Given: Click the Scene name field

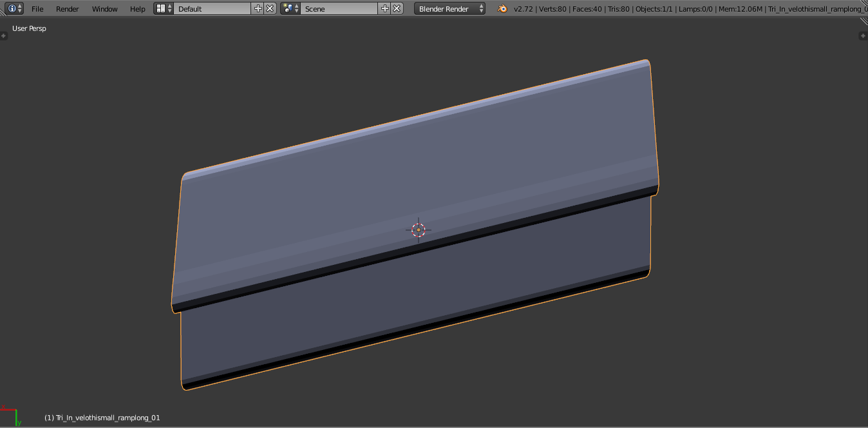Looking at the screenshot, I should pyautogui.click(x=339, y=8).
